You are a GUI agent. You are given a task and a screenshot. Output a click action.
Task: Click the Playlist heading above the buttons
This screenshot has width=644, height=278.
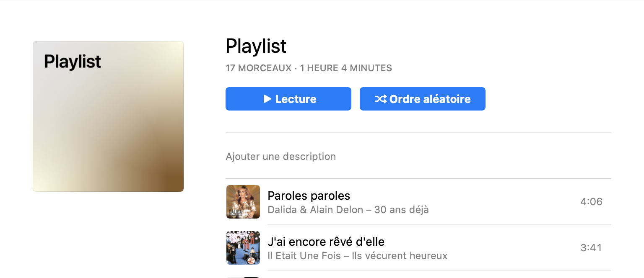(x=256, y=46)
